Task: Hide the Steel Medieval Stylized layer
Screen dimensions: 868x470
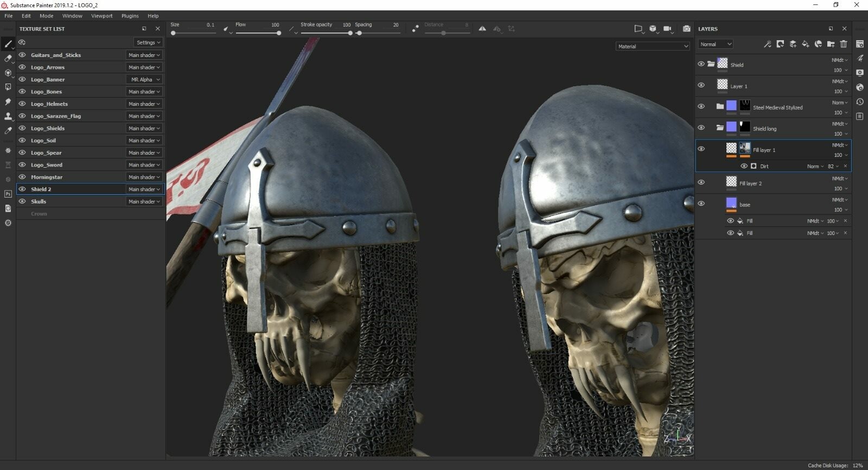Action: click(701, 106)
